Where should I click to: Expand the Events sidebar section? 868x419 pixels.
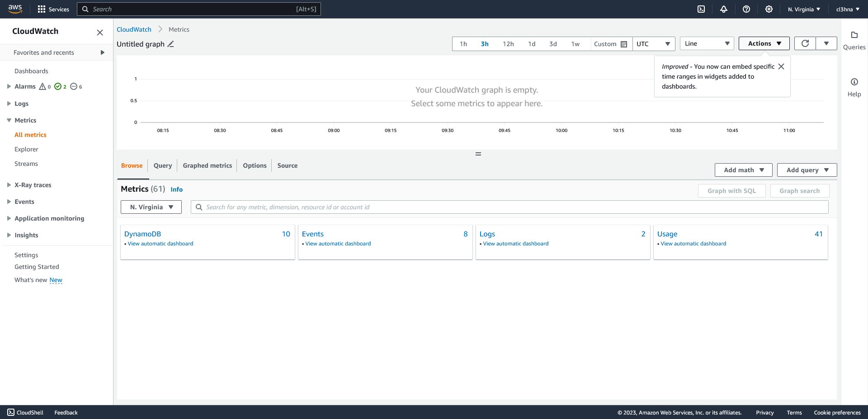[x=9, y=202]
